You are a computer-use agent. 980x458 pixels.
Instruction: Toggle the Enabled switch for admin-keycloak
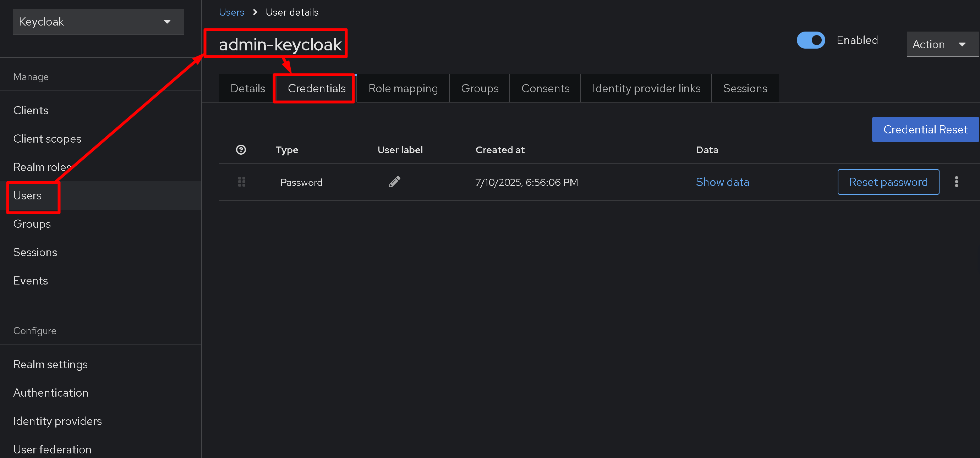pyautogui.click(x=811, y=40)
